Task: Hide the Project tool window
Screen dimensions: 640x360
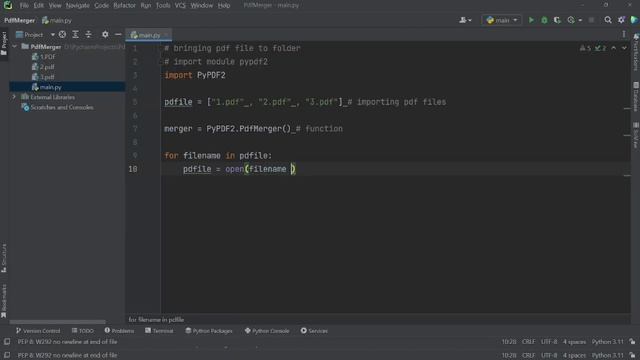Action: click(118, 35)
